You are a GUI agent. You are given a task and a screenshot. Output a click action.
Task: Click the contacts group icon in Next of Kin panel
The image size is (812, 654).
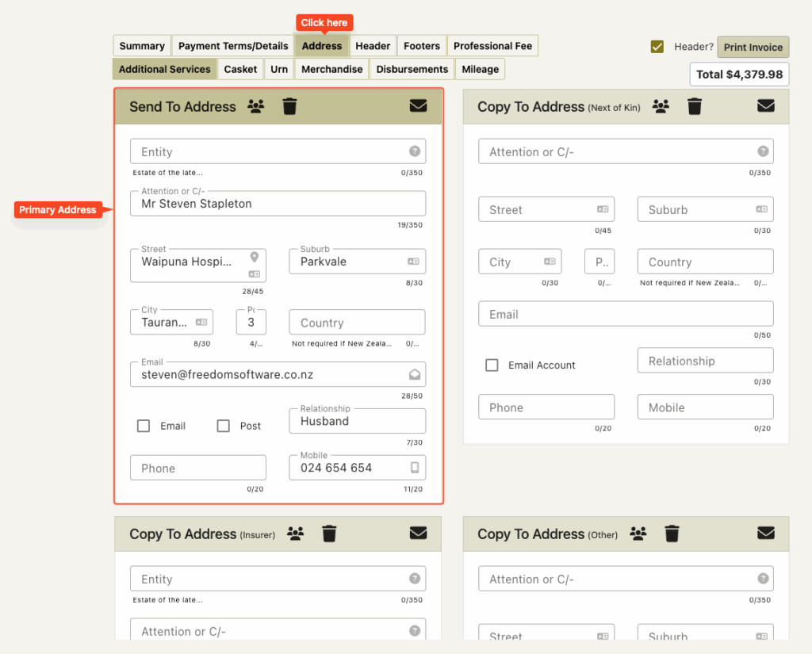661,106
